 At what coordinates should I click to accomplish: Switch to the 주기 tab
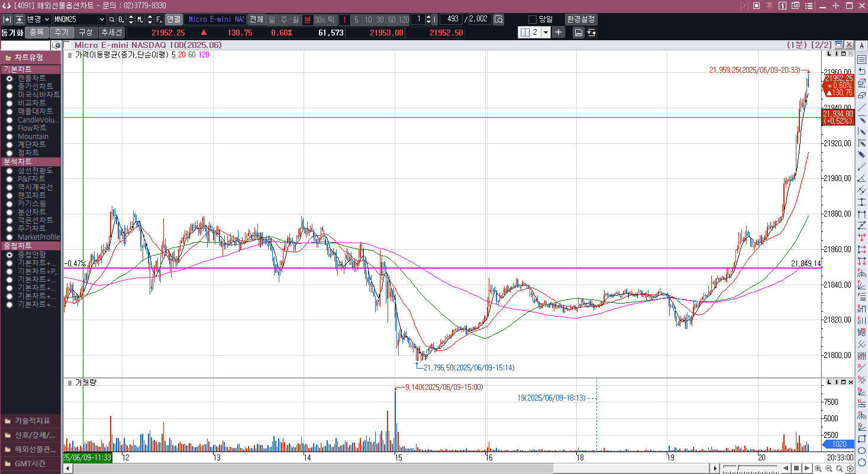62,33
